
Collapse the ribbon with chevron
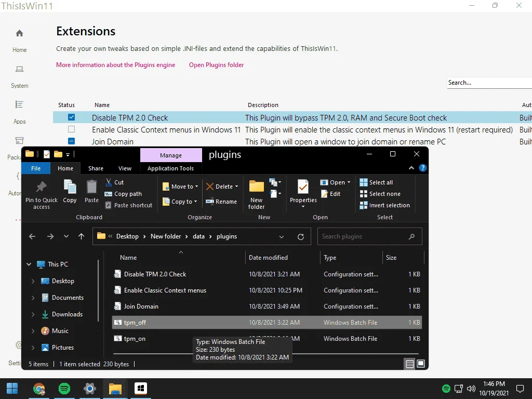pyautogui.click(x=411, y=168)
